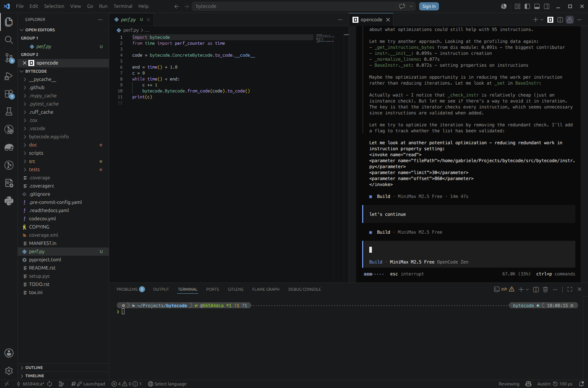Image resolution: width=588 pixels, height=388 pixels.
Task: Click the 66584dca* branch indicator
Action: point(31,384)
